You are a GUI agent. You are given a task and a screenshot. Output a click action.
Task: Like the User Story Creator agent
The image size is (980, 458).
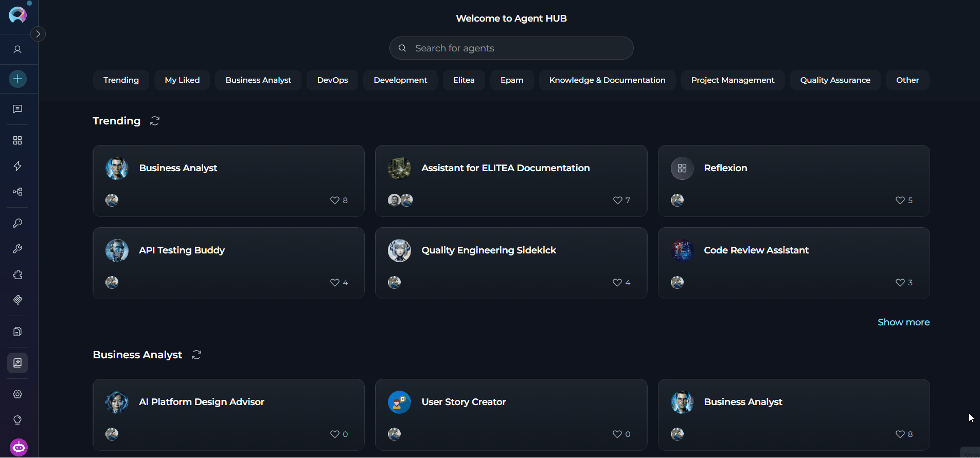tap(617, 434)
